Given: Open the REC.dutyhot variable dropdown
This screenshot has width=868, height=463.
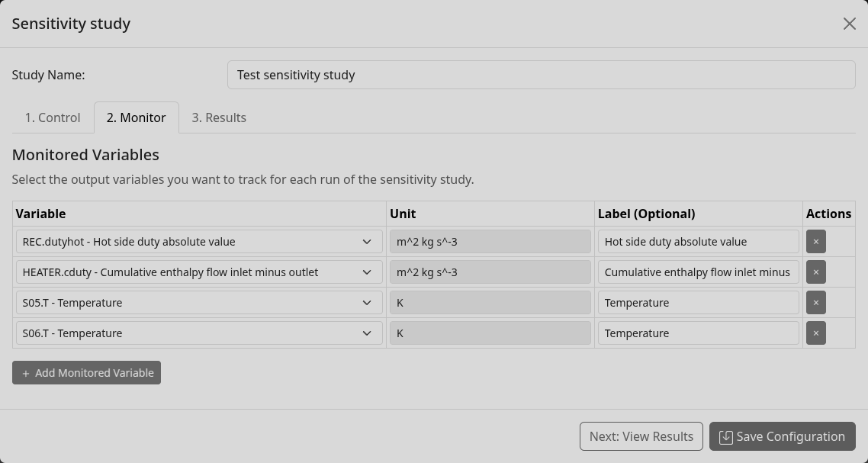Looking at the screenshot, I should click(198, 242).
